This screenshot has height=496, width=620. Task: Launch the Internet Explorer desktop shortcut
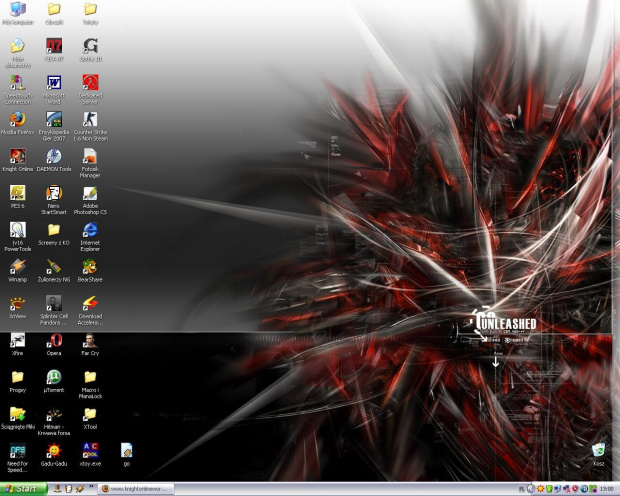pyautogui.click(x=91, y=237)
